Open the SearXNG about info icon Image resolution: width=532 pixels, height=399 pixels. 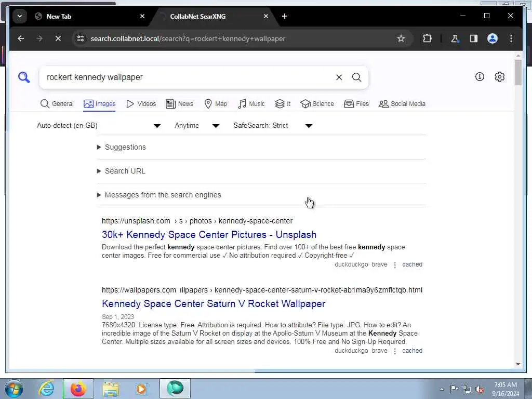point(480,77)
